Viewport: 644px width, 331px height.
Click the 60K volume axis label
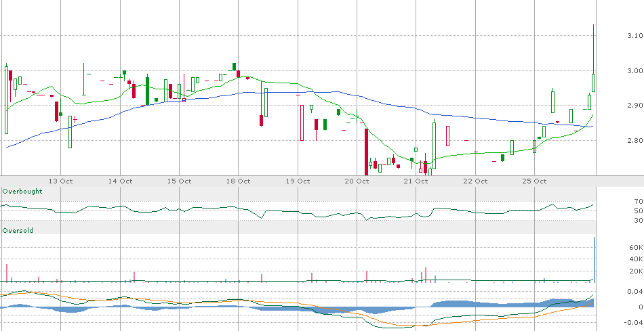pos(637,247)
